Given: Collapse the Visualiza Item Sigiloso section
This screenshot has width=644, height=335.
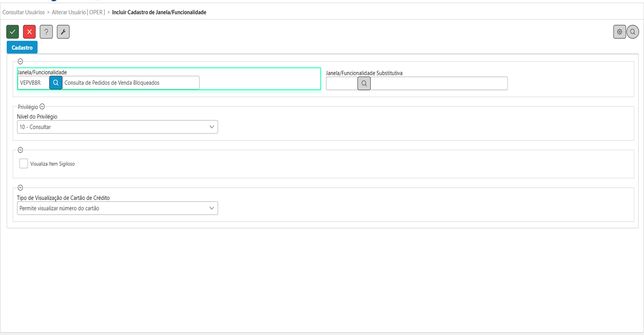Looking at the screenshot, I should coord(20,150).
